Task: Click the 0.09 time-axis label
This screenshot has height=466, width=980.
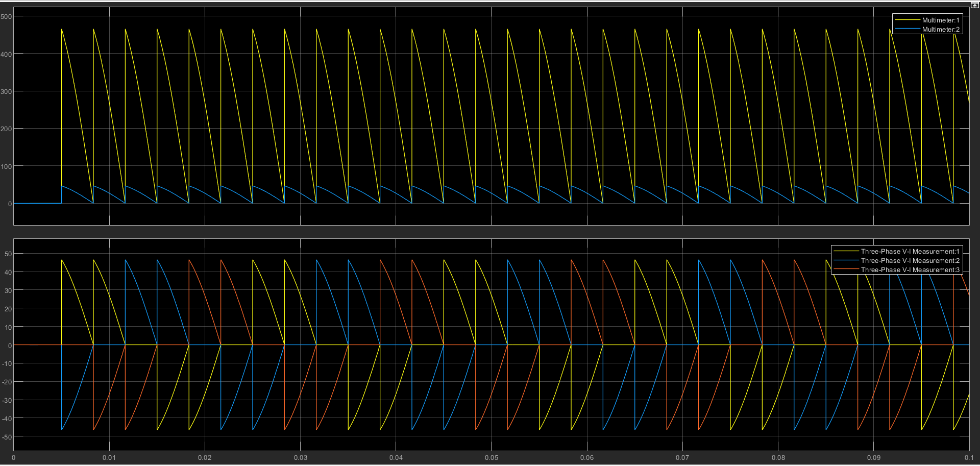Action: coord(874,457)
